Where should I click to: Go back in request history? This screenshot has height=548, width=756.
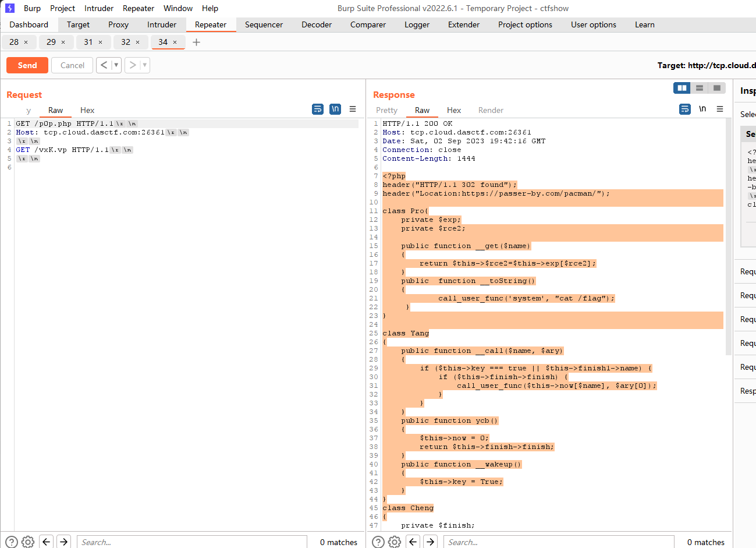click(104, 65)
